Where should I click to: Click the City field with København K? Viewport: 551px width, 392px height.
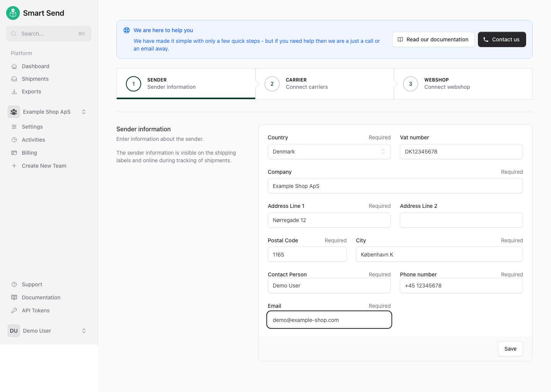click(439, 255)
